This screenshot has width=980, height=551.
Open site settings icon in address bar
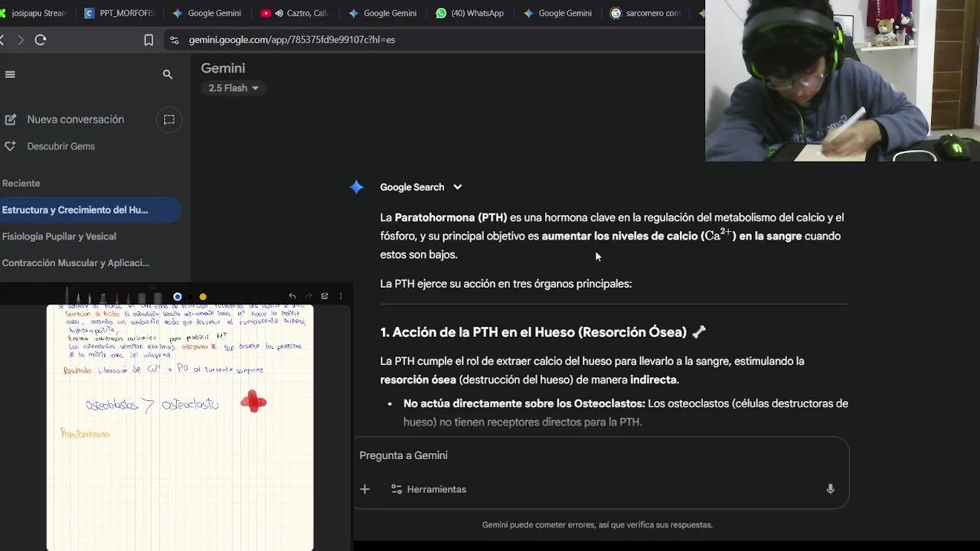[x=175, y=40]
